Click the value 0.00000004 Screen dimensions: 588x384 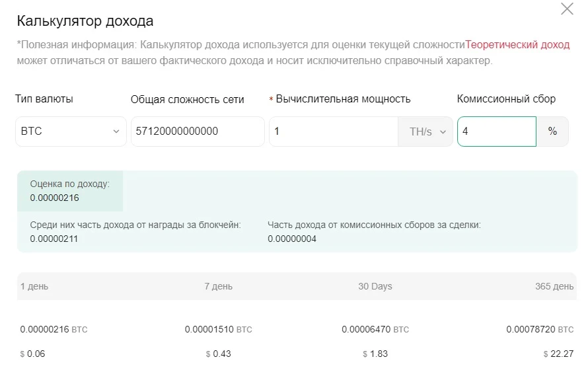(292, 239)
